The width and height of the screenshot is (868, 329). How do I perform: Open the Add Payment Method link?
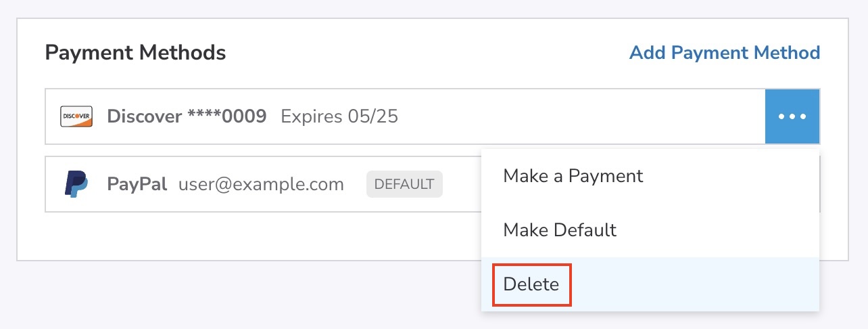[724, 53]
